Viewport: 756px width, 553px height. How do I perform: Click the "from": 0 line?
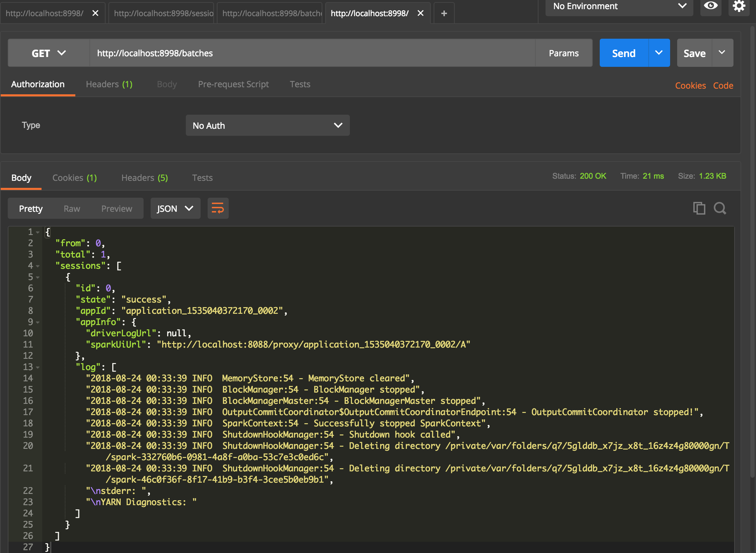(x=80, y=243)
